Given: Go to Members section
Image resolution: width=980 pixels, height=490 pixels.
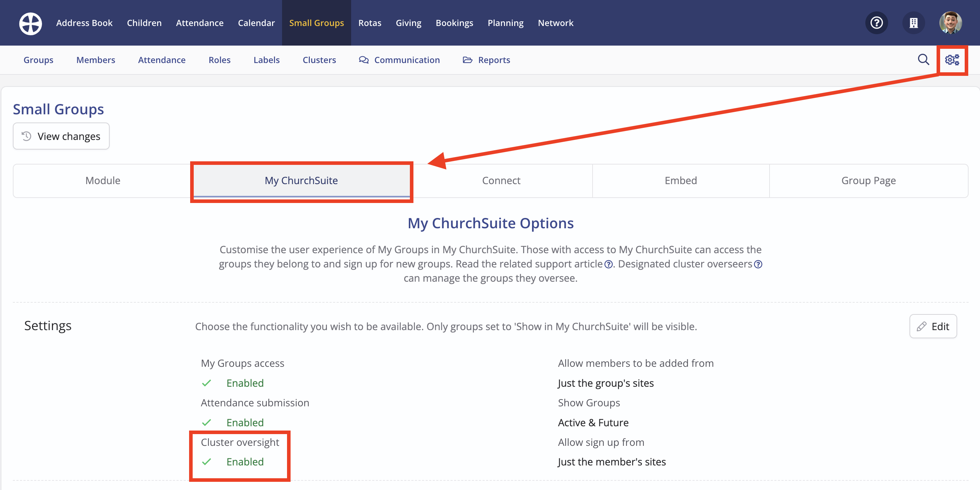Looking at the screenshot, I should point(96,60).
